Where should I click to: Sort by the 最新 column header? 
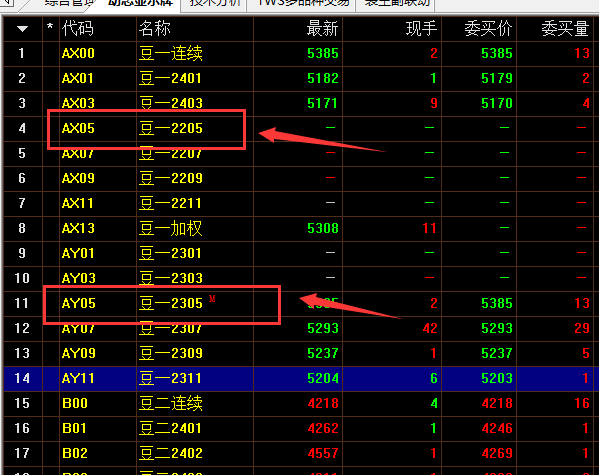[x=322, y=29]
